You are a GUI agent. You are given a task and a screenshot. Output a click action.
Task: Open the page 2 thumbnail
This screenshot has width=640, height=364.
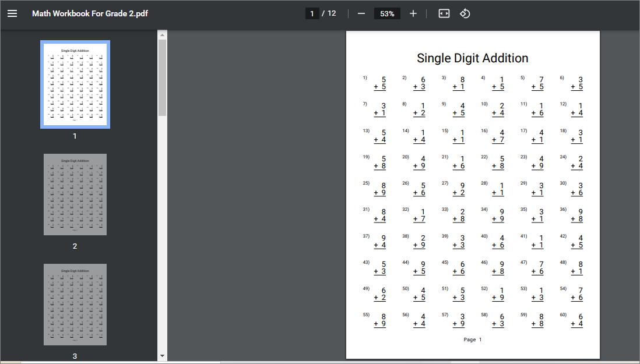75,195
